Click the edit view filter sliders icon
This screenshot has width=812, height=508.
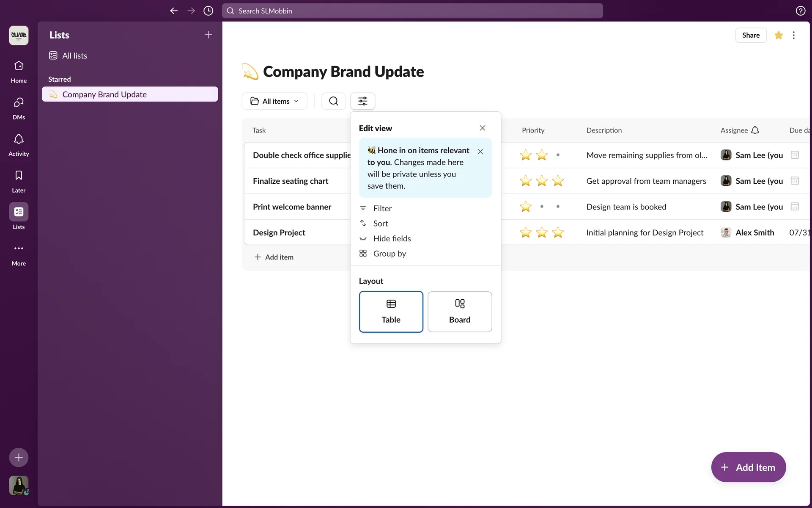[362, 101]
